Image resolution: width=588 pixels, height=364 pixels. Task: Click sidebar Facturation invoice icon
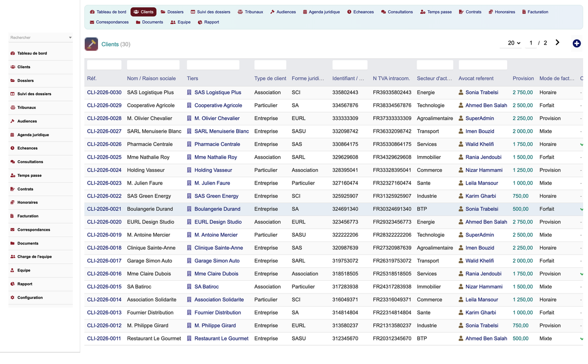[13, 216]
